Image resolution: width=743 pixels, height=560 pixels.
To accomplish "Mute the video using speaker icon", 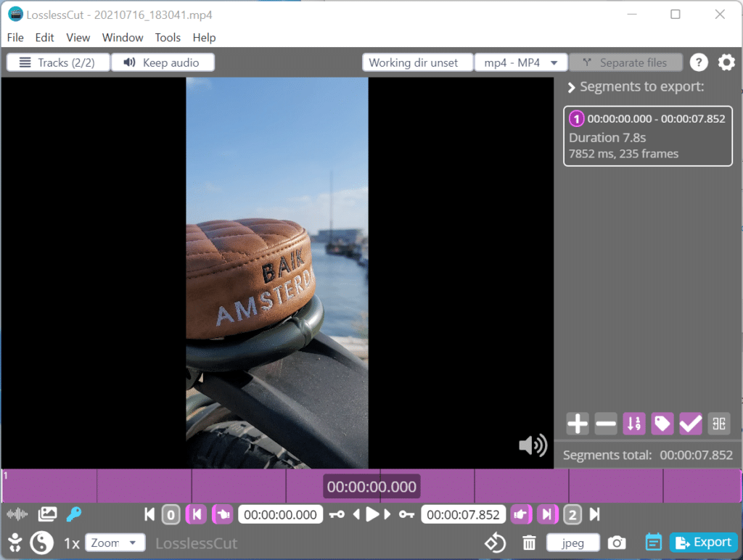I will (533, 445).
